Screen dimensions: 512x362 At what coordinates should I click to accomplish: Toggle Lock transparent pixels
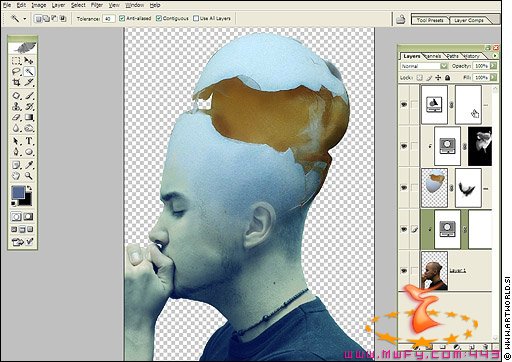click(420, 78)
